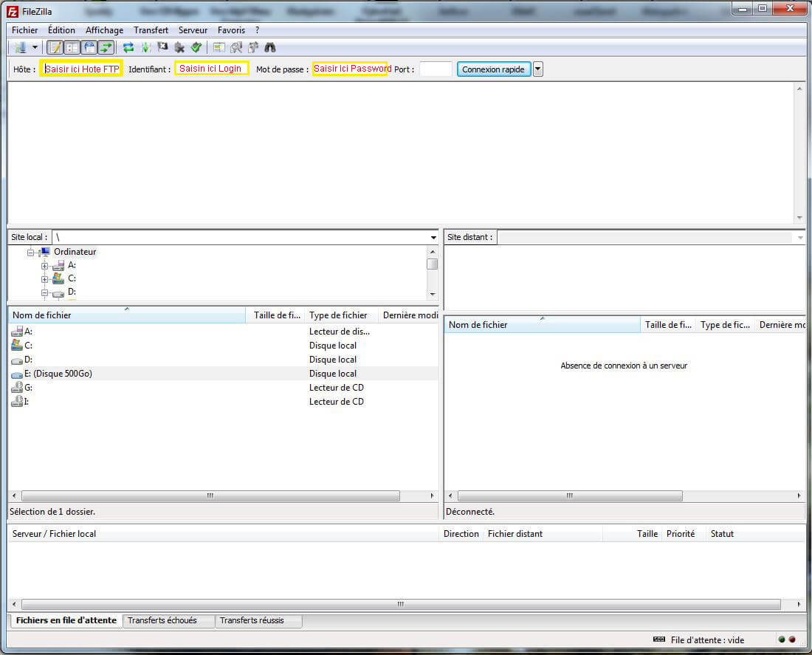This screenshot has height=655, width=812.
Task: Open remote file search binoculars icon
Action: 270,48
